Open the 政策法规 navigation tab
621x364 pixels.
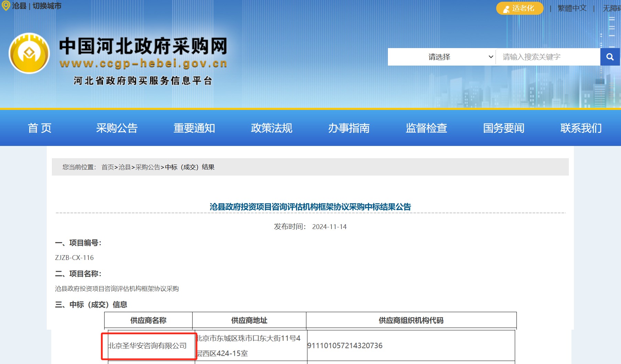coord(272,128)
